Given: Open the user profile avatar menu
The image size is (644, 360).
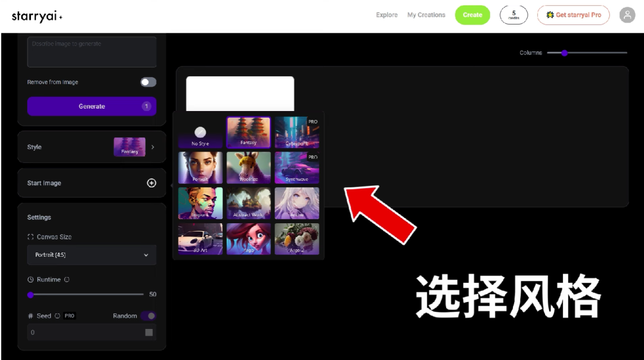Looking at the screenshot, I should pyautogui.click(x=627, y=15).
